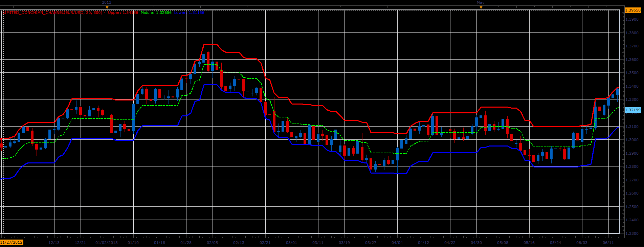Click the 03/11 date on time axis
Viewport: 644px width, 247px height.
coord(318,243)
